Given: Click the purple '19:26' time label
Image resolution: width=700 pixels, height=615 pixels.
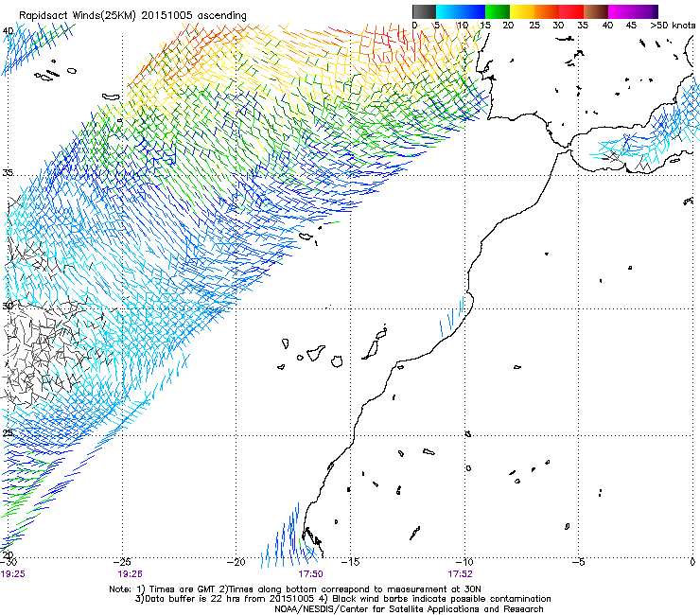Looking at the screenshot, I should coord(130,574).
